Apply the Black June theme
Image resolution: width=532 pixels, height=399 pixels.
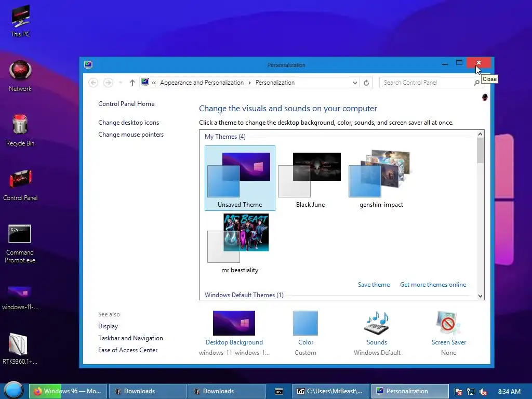coord(311,178)
